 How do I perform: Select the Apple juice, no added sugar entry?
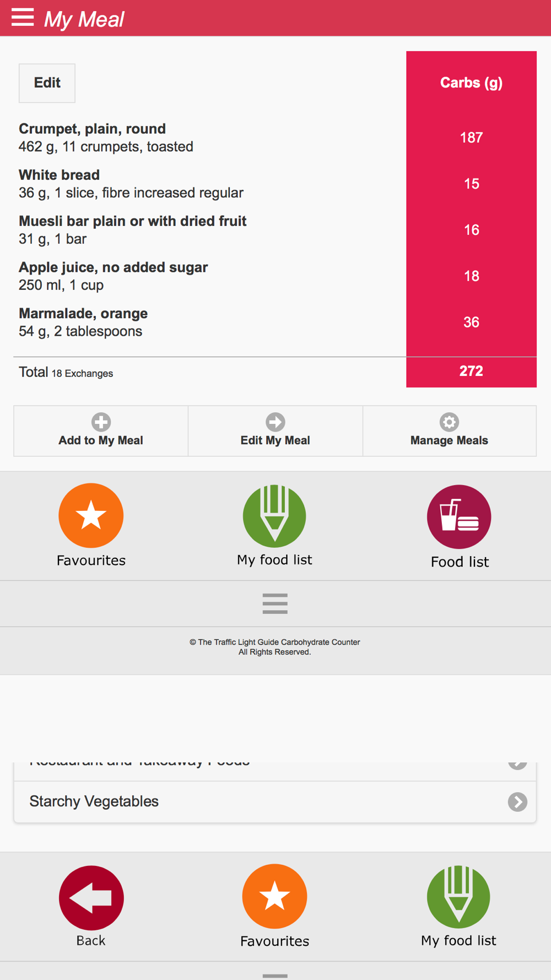click(x=209, y=276)
